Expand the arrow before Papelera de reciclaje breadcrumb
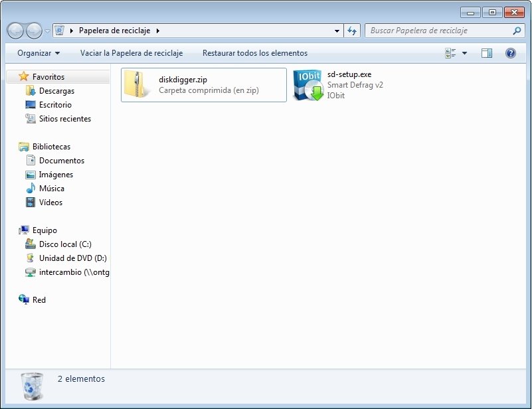Viewport: 532px width, 409px height. pos(71,31)
